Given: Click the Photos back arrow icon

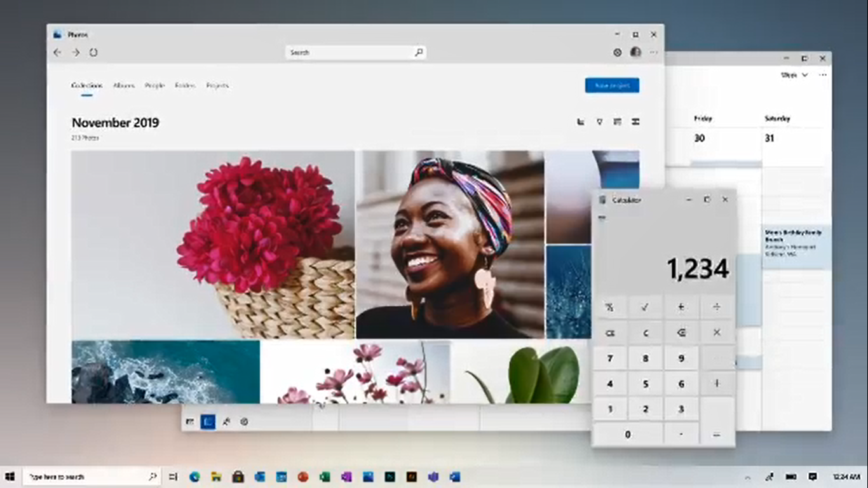Looking at the screenshot, I should [x=57, y=52].
